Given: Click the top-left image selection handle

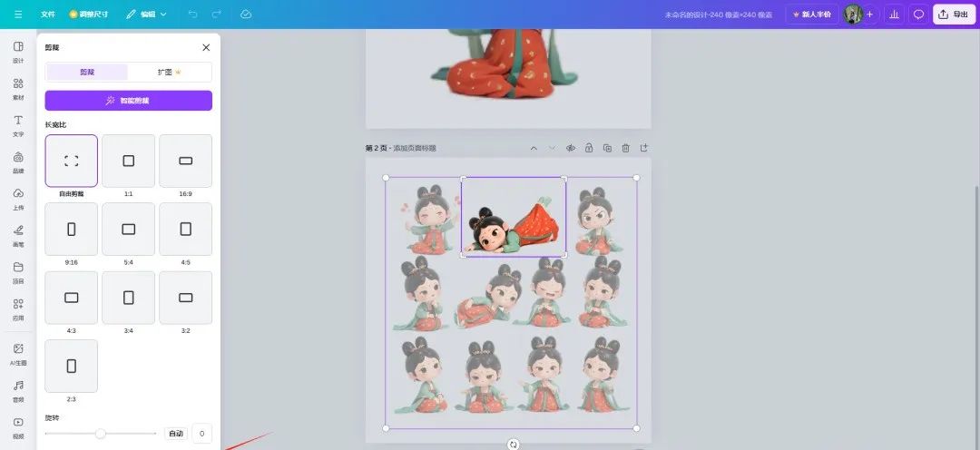Looking at the screenshot, I should point(386,178).
